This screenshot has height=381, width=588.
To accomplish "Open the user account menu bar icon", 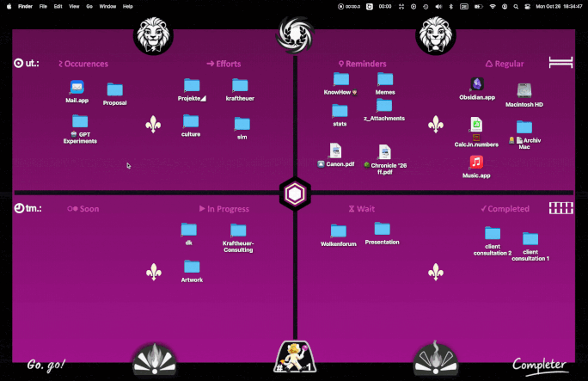I will point(505,6).
